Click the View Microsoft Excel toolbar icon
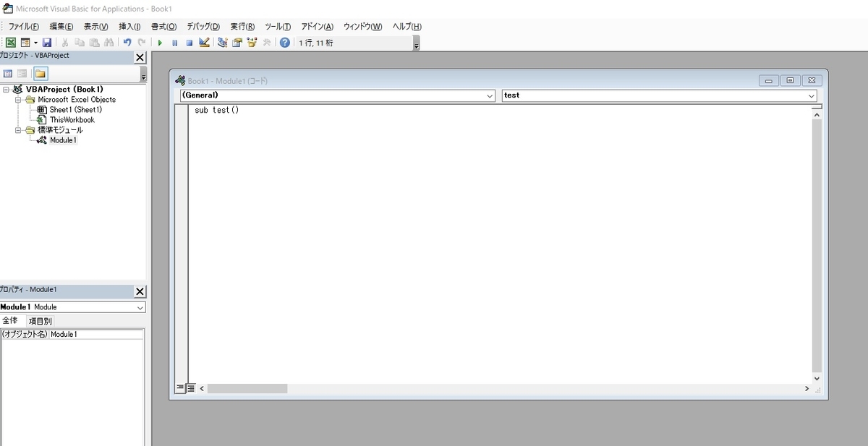The height and width of the screenshot is (446, 868). (11, 43)
